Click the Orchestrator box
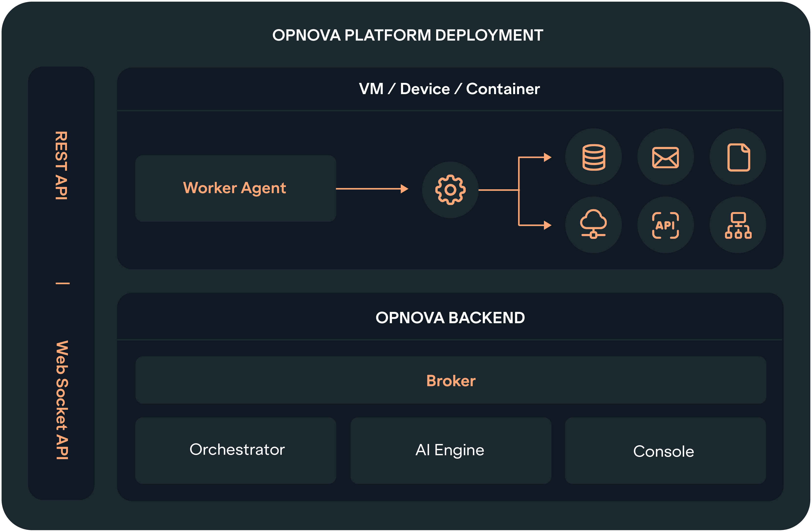 pos(235,450)
